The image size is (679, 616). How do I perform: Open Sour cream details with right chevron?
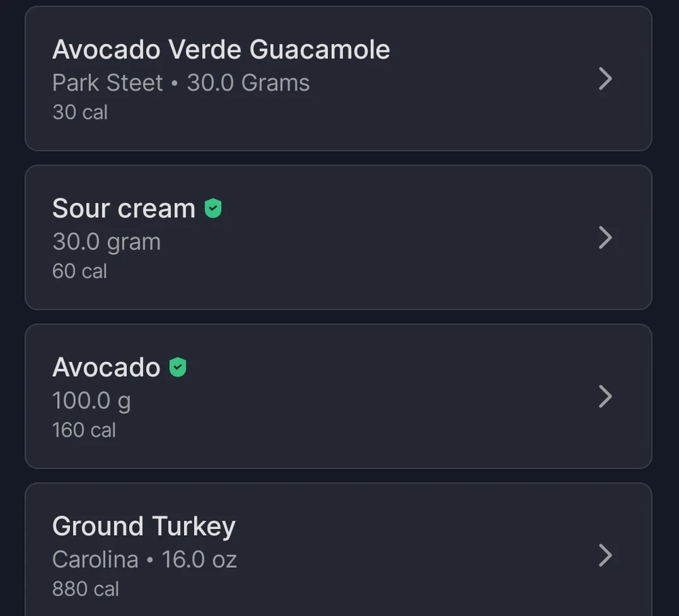[x=606, y=238]
